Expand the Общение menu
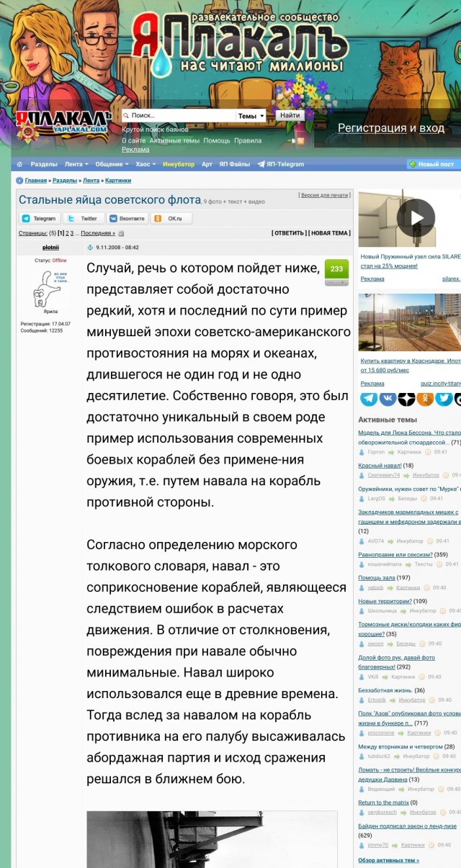This screenshot has width=461, height=868. [x=112, y=164]
